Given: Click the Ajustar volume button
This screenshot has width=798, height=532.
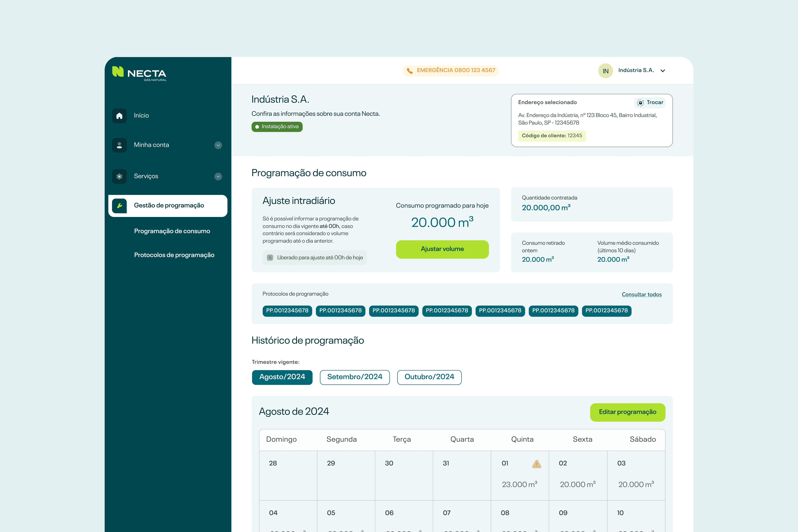Looking at the screenshot, I should tap(442, 249).
